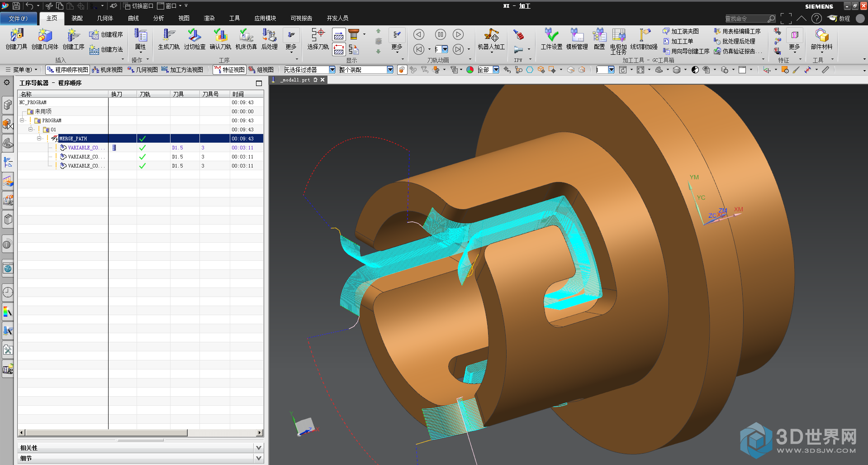This screenshot has height=465, width=868.
Task: Open the Entire Assembly (整个装配) dropdown
Action: coord(390,70)
